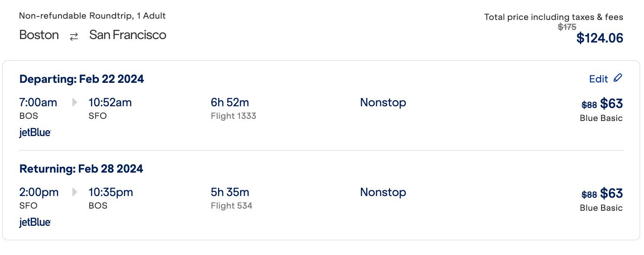Open the departing flight $63 fare

pyautogui.click(x=613, y=104)
